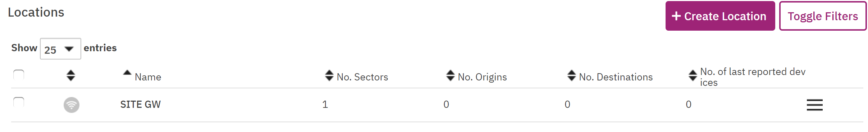Click the No. Origins header text
Viewport: 868px width, 132px height.
[x=483, y=77]
